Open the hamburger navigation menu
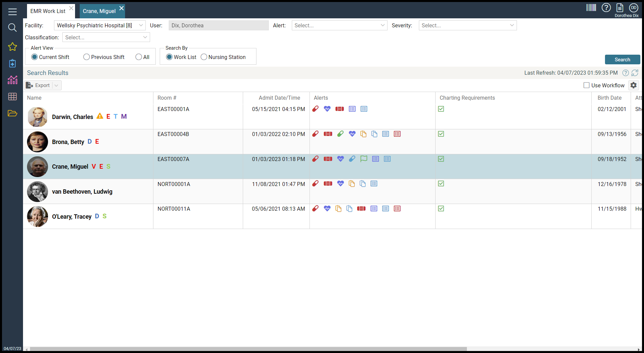 coord(12,12)
